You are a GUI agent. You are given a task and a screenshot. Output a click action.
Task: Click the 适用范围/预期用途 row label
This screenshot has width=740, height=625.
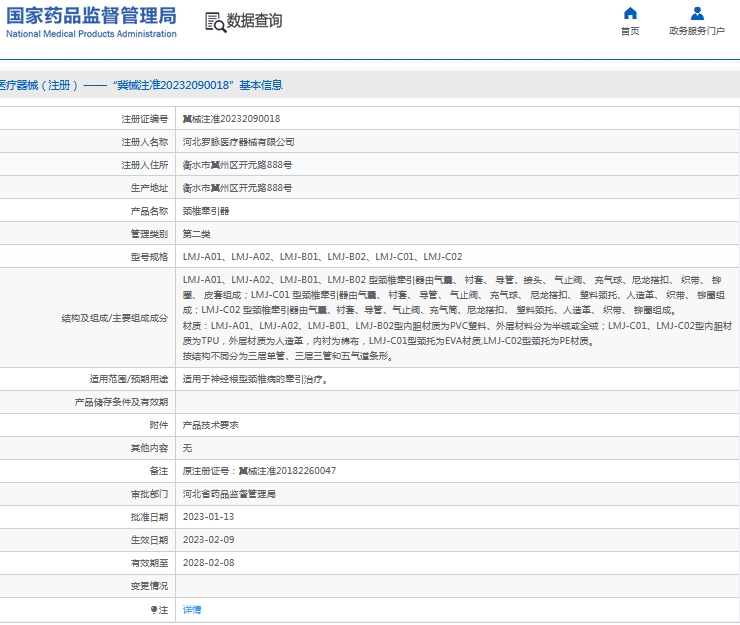pos(128,379)
